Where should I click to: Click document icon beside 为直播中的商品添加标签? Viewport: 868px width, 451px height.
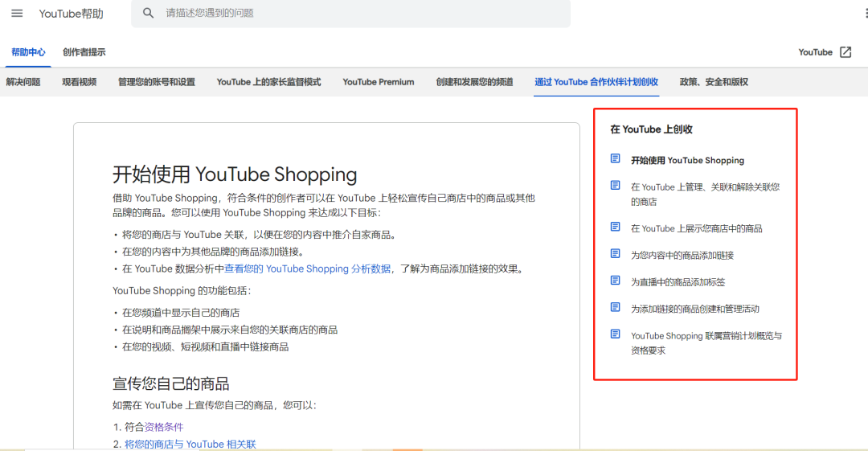click(x=616, y=281)
